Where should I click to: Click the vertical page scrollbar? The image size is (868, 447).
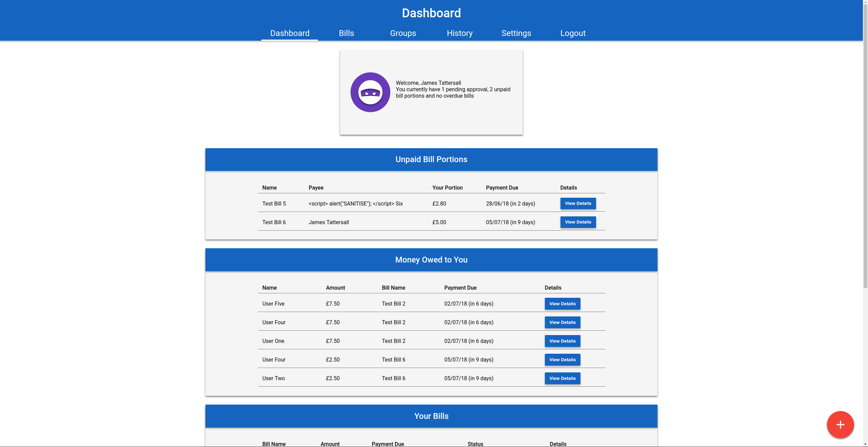865,146
